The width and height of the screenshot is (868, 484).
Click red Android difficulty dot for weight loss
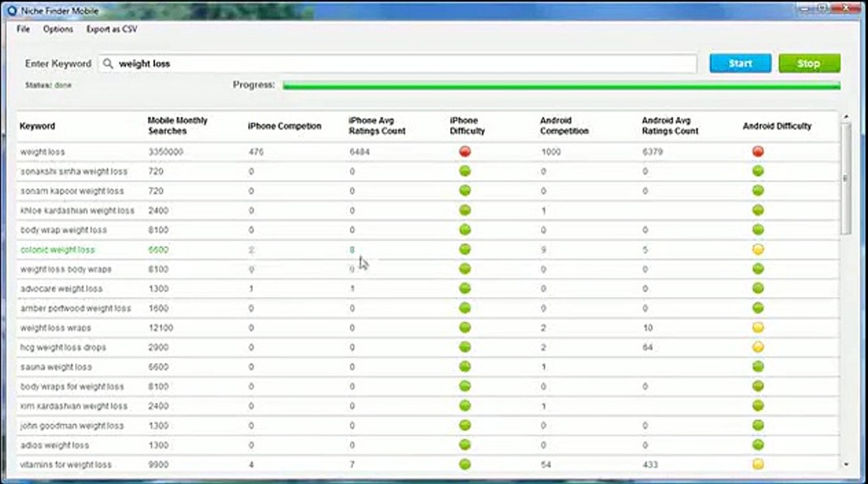pyautogui.click(x=758, y=152)
